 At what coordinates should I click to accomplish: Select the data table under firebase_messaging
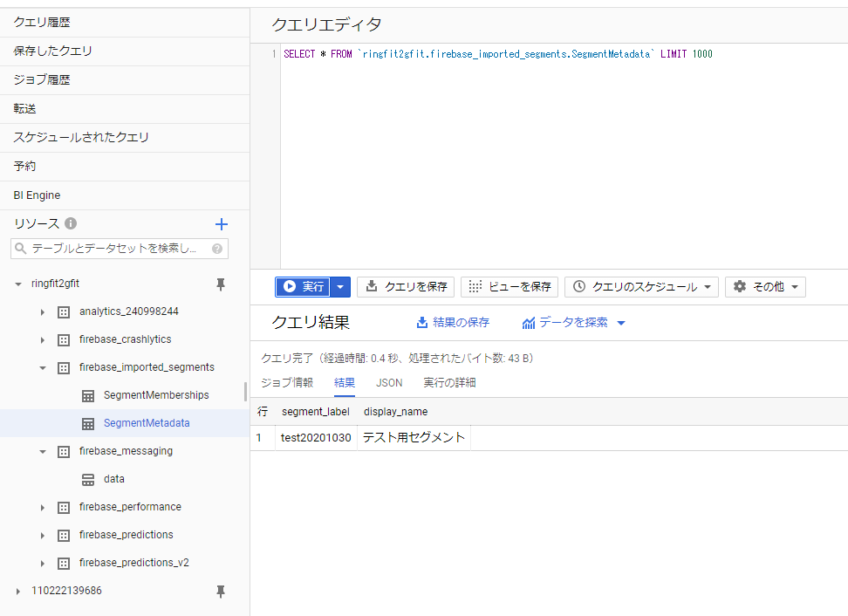(x=114, y=479)
